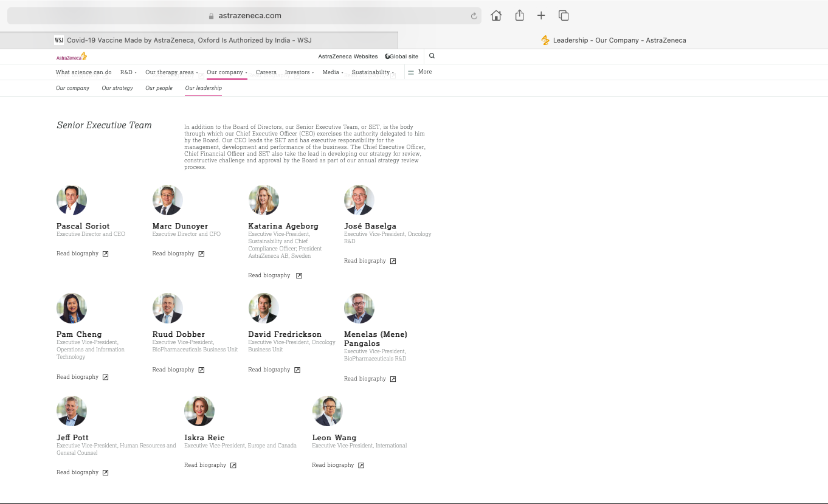Click the astrazeneca.com address bar field
The image size is (828, 504).
[244, 16]
